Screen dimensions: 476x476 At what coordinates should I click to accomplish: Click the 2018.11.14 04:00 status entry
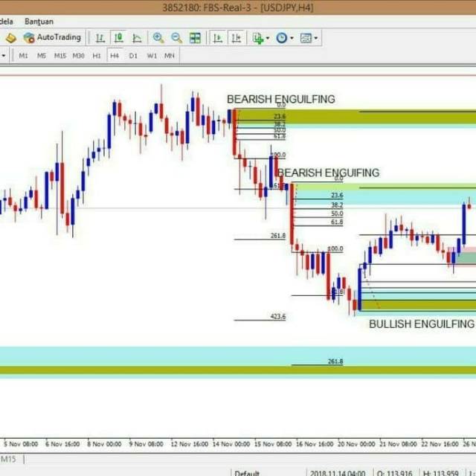tap(338, 473)
